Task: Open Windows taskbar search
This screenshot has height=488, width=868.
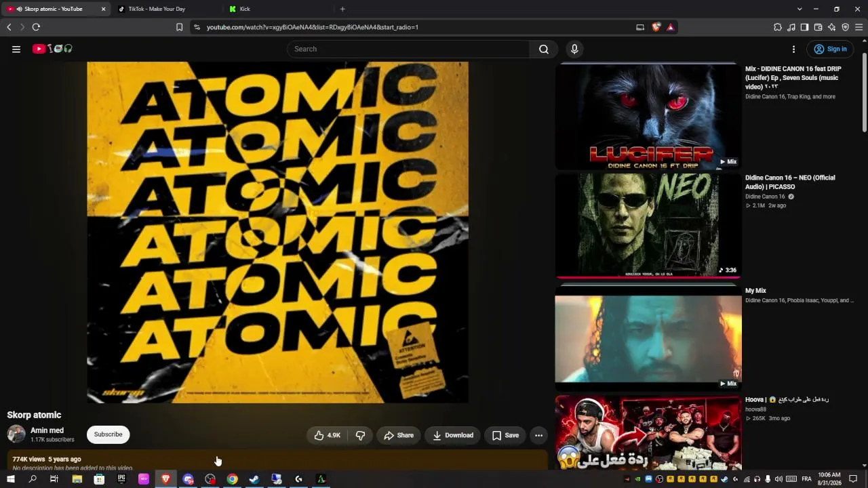Action: coord(33,479)
